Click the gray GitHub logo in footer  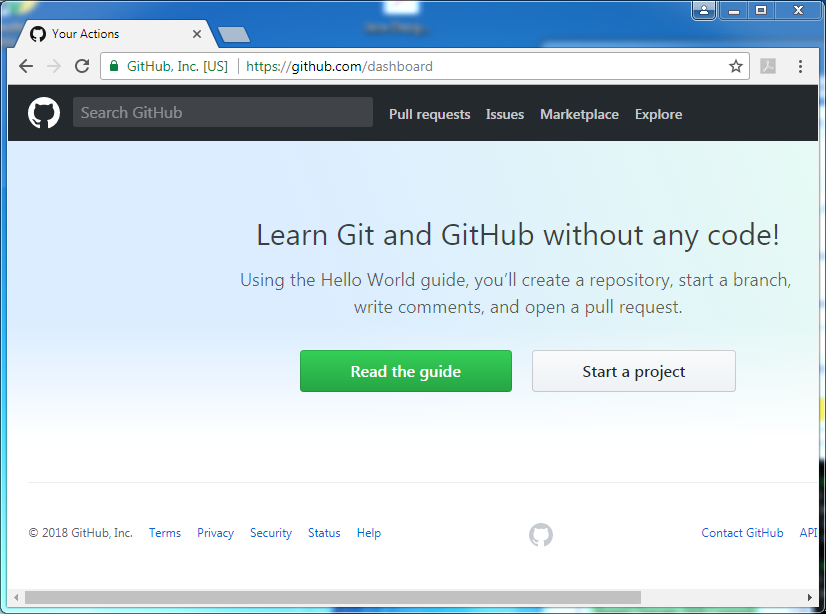pos(541,534)
